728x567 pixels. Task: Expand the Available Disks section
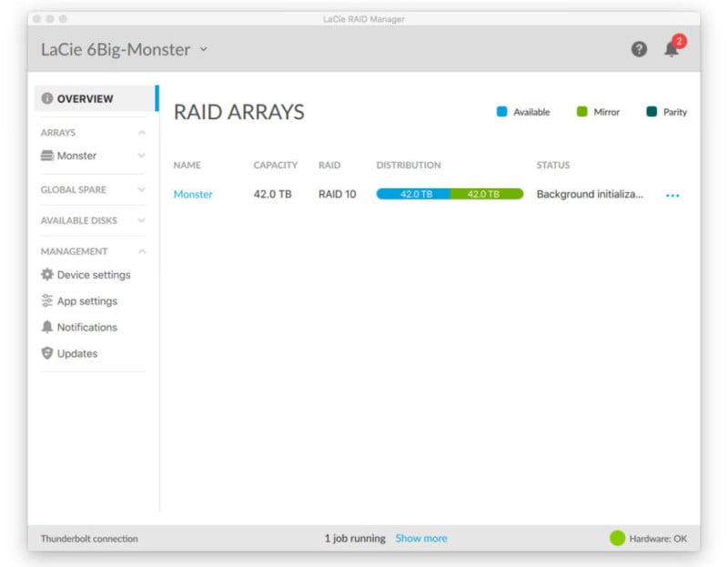tap(142, 220)
